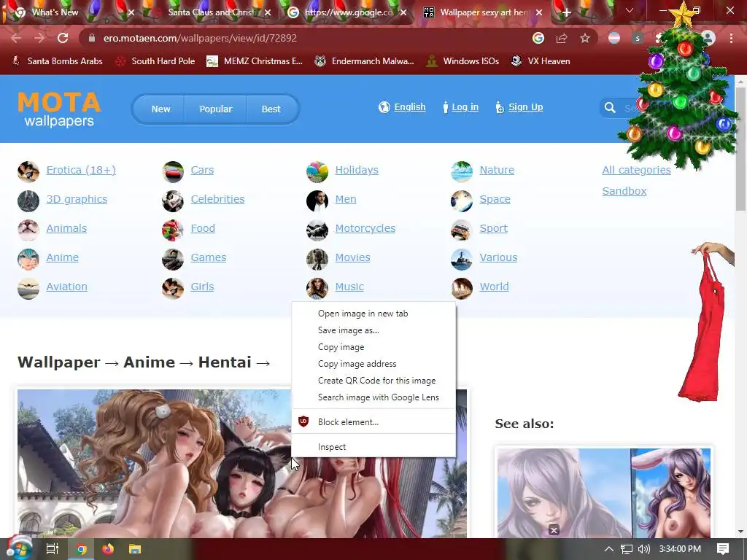Click the Various category ship icon
Image resolution: width=747 pixels, height=560 pixels.
(x=462, y=259)
